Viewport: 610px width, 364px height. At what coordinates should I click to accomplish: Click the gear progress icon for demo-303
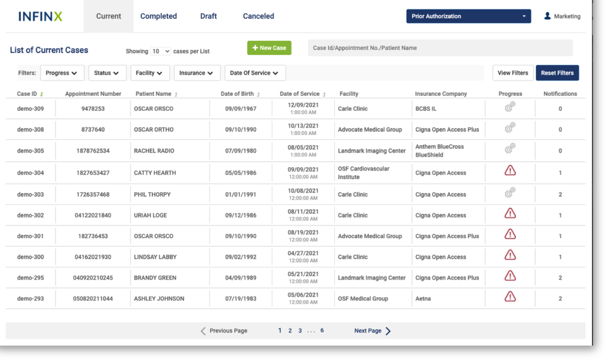(510, 193)
